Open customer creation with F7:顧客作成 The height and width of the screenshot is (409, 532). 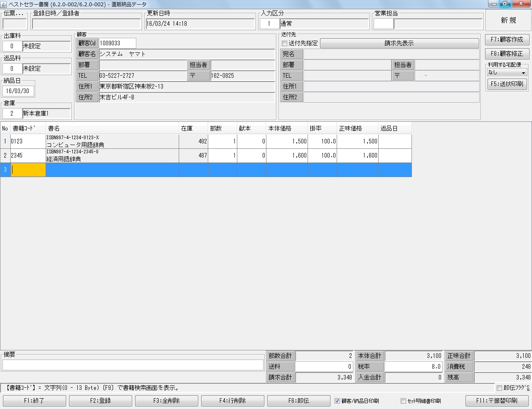(507, 39)
